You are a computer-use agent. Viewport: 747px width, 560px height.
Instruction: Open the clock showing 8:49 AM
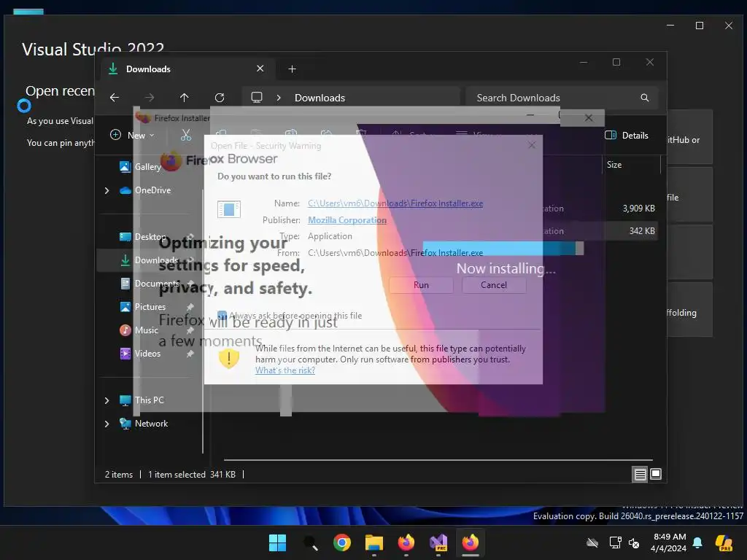point(670,542)
